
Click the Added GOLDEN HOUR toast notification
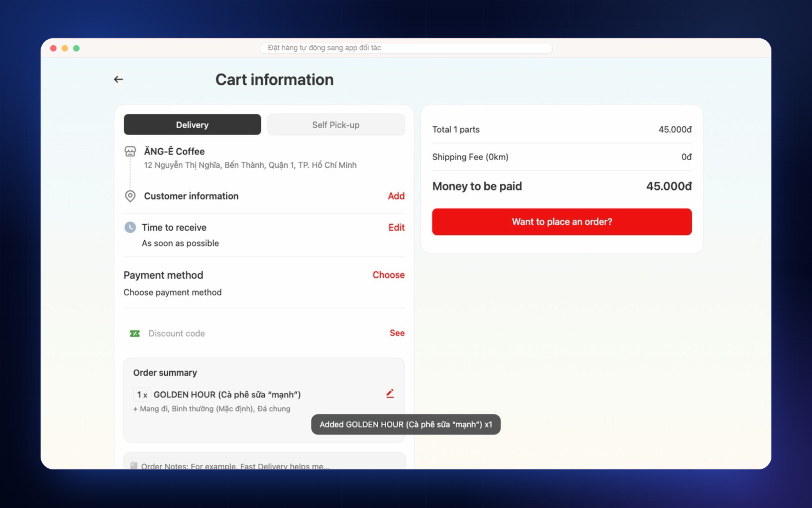point(406,424)
